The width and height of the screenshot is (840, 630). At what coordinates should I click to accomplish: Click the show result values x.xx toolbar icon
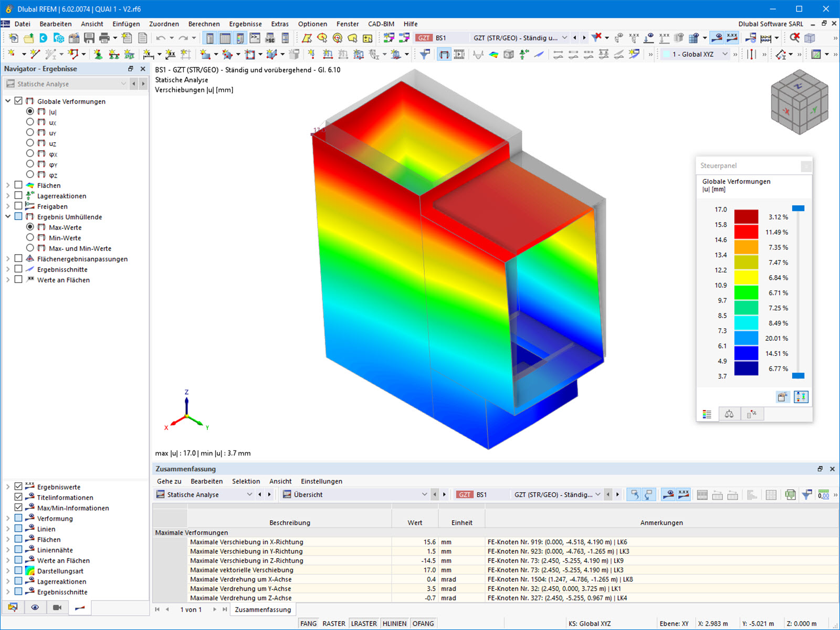point(732,38)
